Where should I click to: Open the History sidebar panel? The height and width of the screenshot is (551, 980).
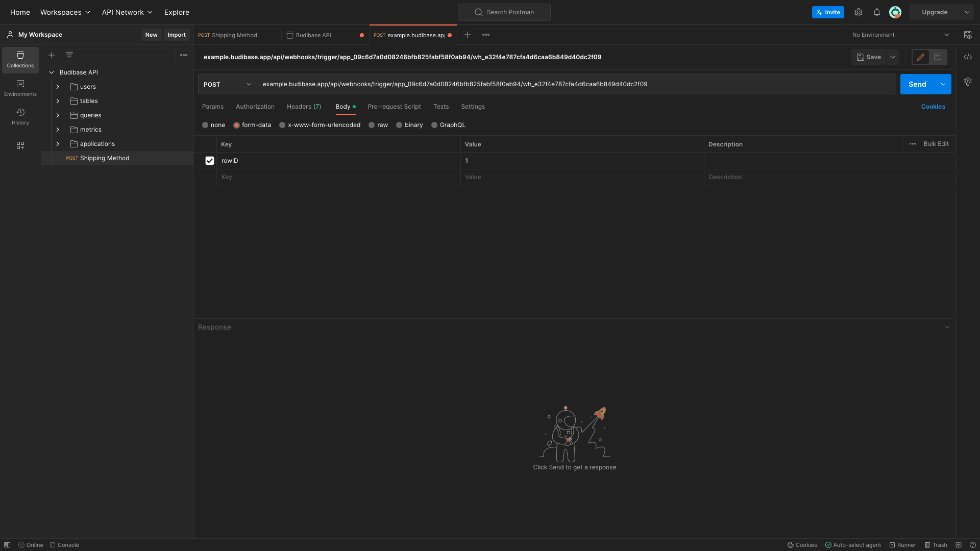pos(20,117)
